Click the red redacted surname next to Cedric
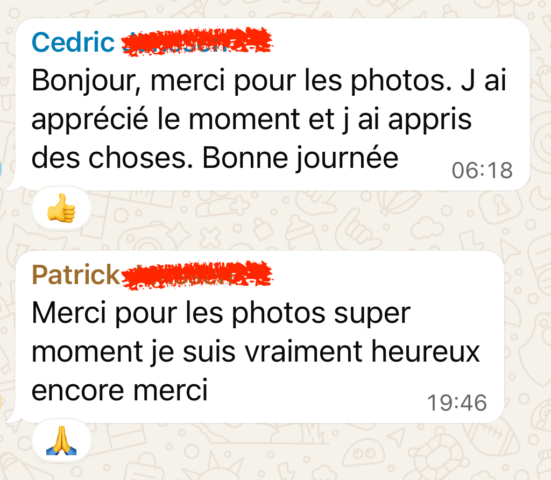The height and width of the screenshot is (480, 551). (197, 41)
